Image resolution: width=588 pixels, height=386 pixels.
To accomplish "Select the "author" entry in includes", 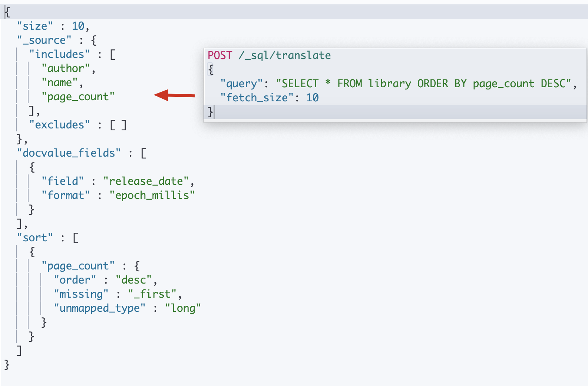I will (x=66, y=68).
